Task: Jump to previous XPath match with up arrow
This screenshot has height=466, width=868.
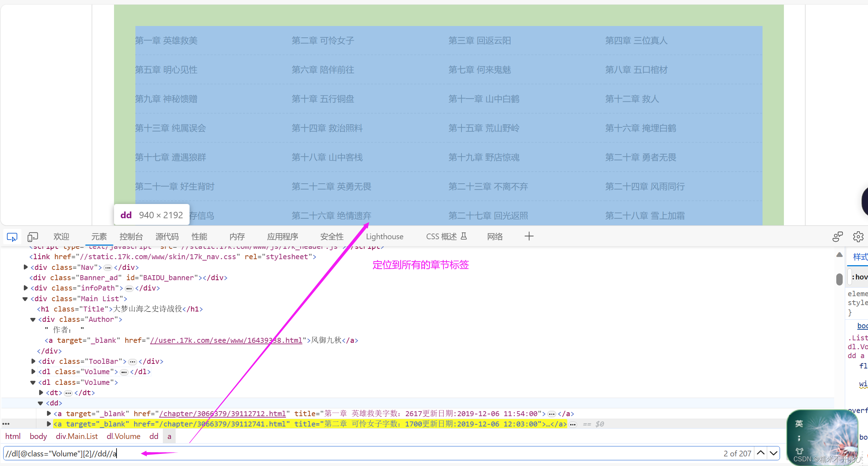Action: (x=761, y=453)
